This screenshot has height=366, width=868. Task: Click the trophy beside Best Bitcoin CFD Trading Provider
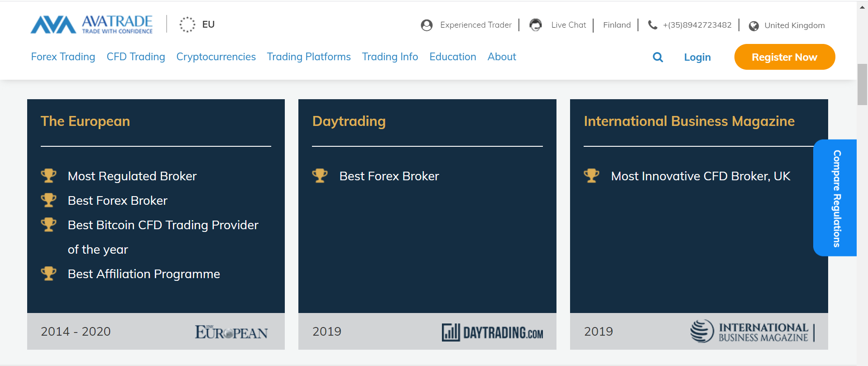tap(49, 224)
